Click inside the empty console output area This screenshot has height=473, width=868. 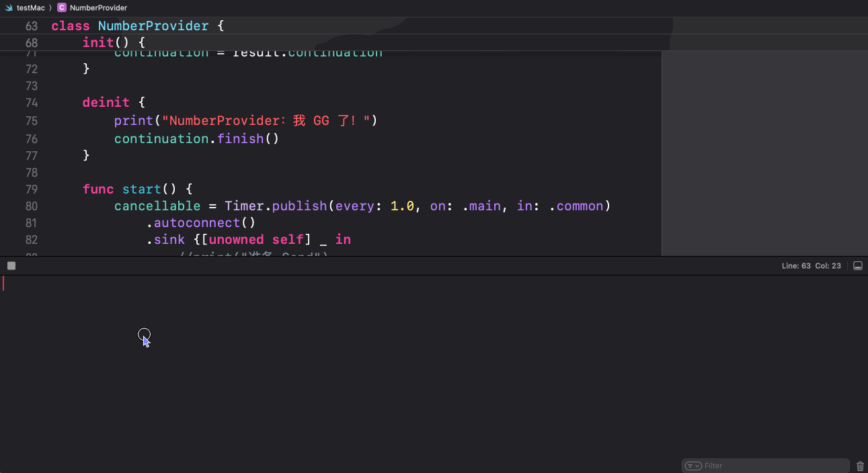[x=434, y=366]
